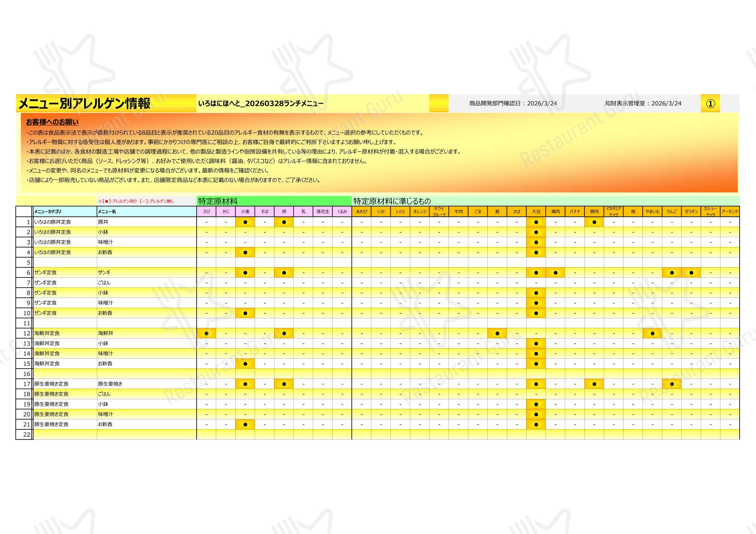Screen dimensions: 756x534
Task: Click the オレンジ column header
Action: [420, 212]
